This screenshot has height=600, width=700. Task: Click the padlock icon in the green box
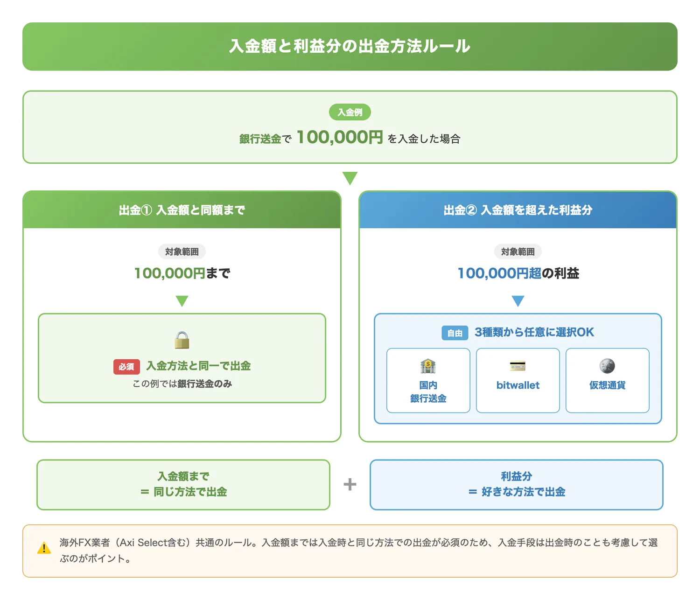point(182,340)
